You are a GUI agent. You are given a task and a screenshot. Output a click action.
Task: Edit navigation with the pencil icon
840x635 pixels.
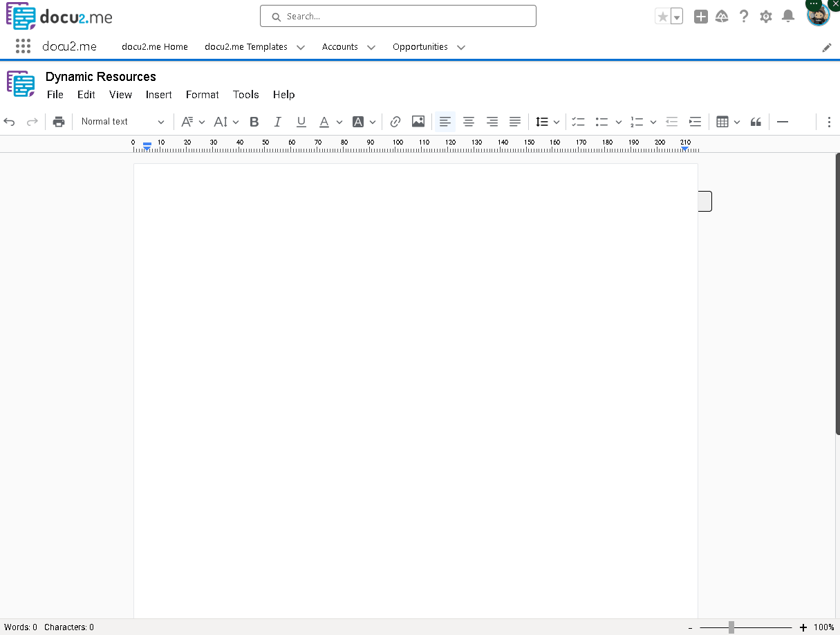coord(827,47)
